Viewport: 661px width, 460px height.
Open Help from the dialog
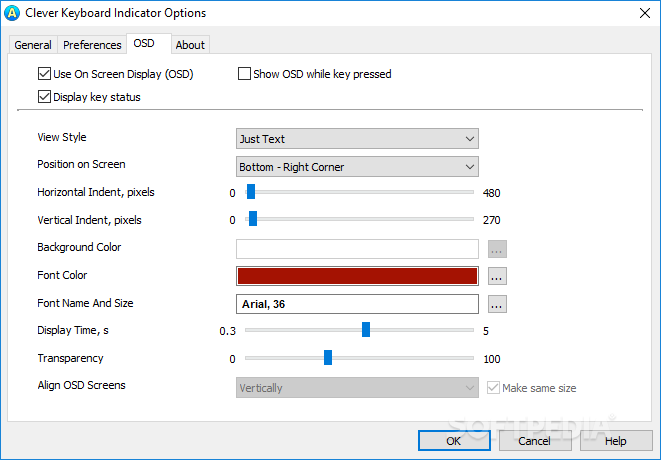[616, 441]
